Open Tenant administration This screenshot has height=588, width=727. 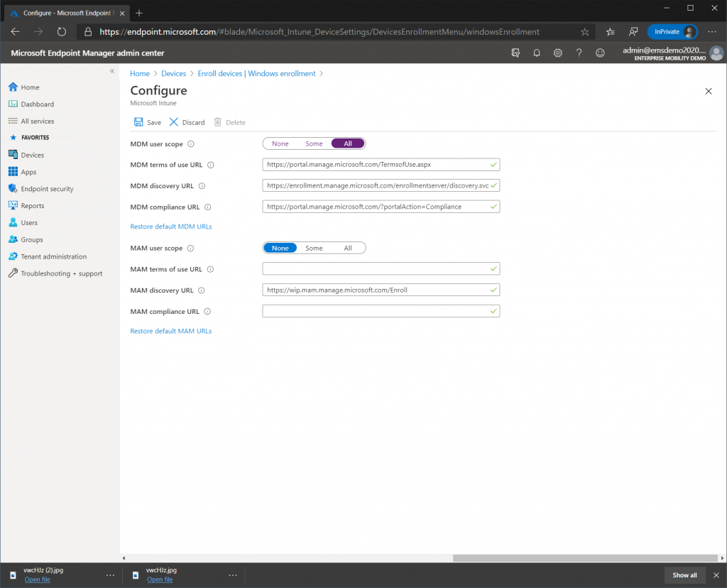click(x=48, y=256)
